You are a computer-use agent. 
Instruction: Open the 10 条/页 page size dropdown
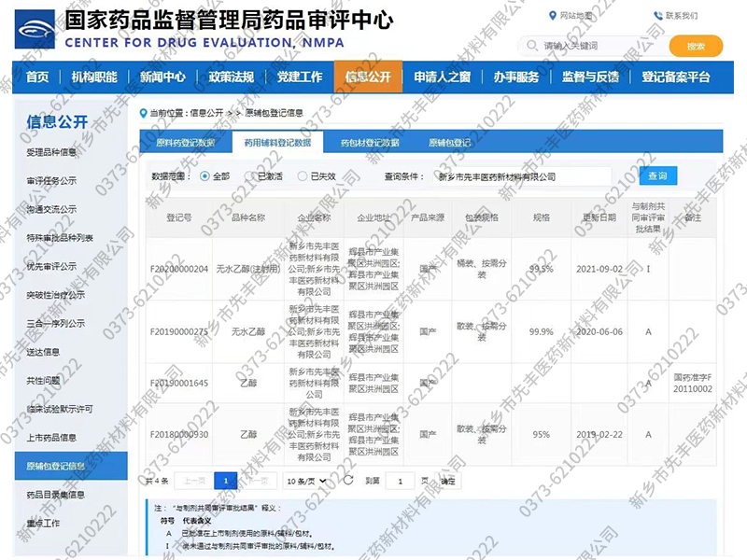(x=307, y=481)
